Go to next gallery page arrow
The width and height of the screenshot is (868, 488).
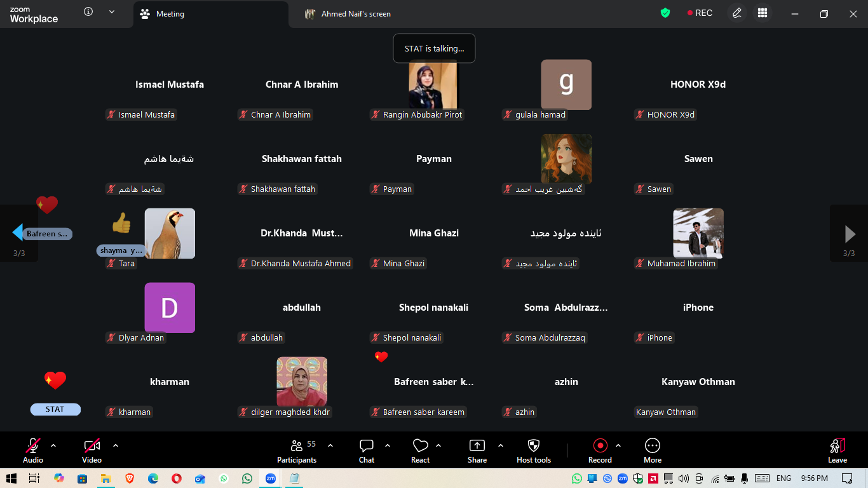(850, 234)
